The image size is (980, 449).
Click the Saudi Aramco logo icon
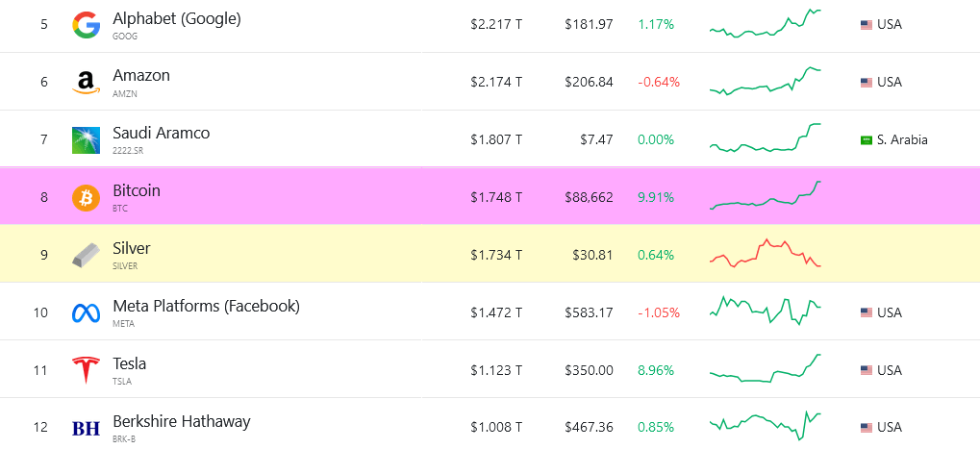point(87,140)
